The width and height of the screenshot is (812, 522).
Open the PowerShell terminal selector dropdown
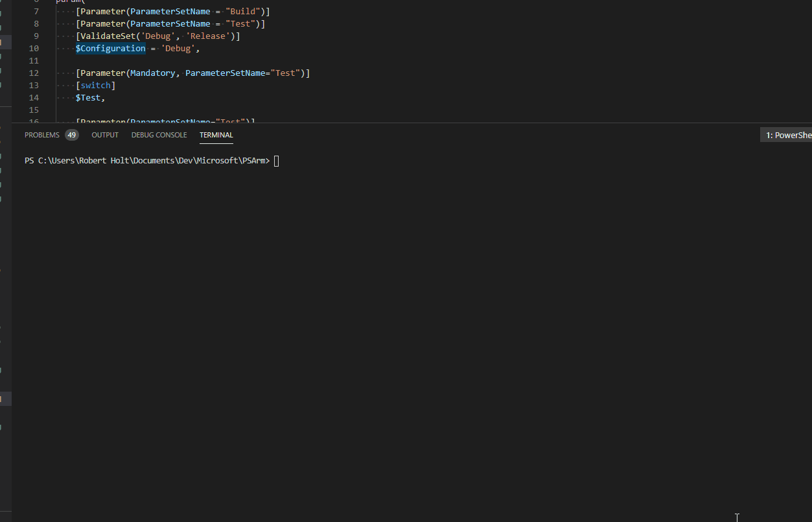(x=786, y=135)
